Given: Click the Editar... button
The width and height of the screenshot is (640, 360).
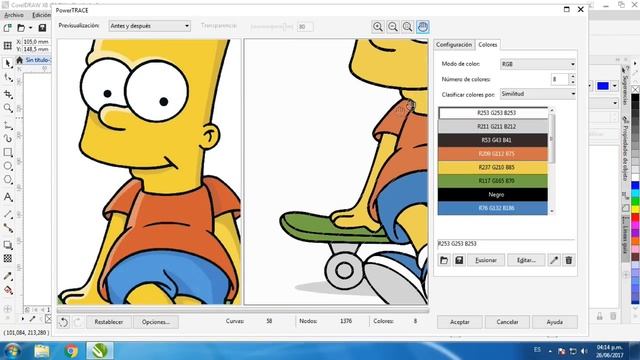Looking at the screenshot, I should tap(526, 260).
